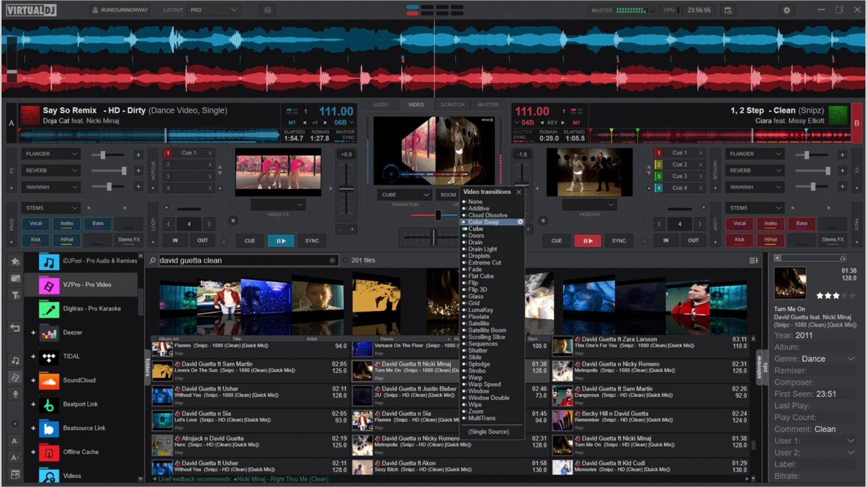Screen dimensions: 868x487
Task: Toggle the Vocal stem pad on deck A
Action: click(35, 224)
